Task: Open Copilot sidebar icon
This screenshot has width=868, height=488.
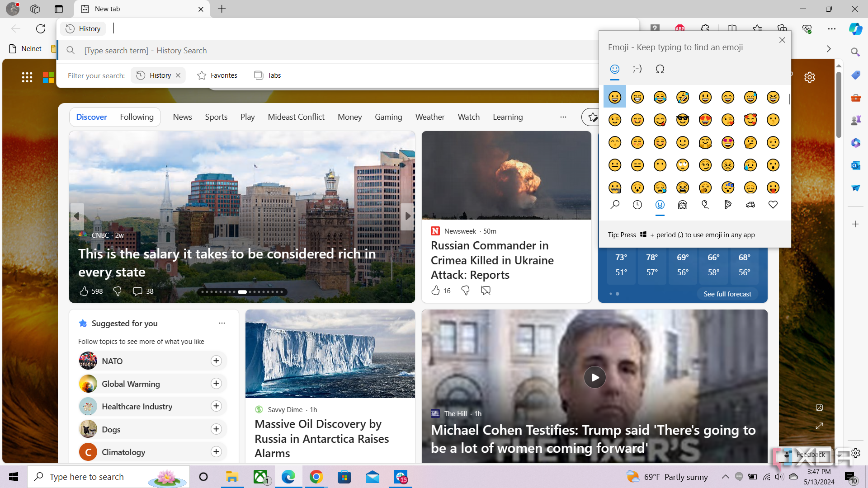Action: (x=855, y=29)
